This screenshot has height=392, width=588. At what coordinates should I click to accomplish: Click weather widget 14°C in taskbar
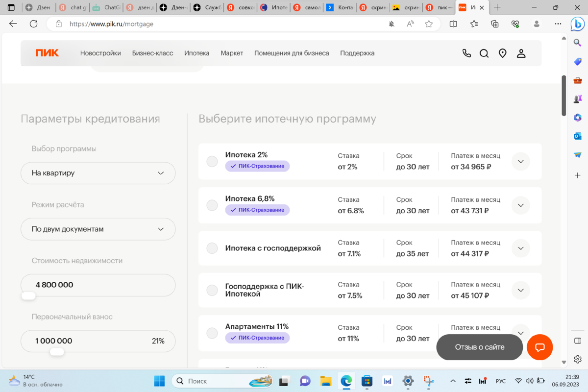pos(35,381)
